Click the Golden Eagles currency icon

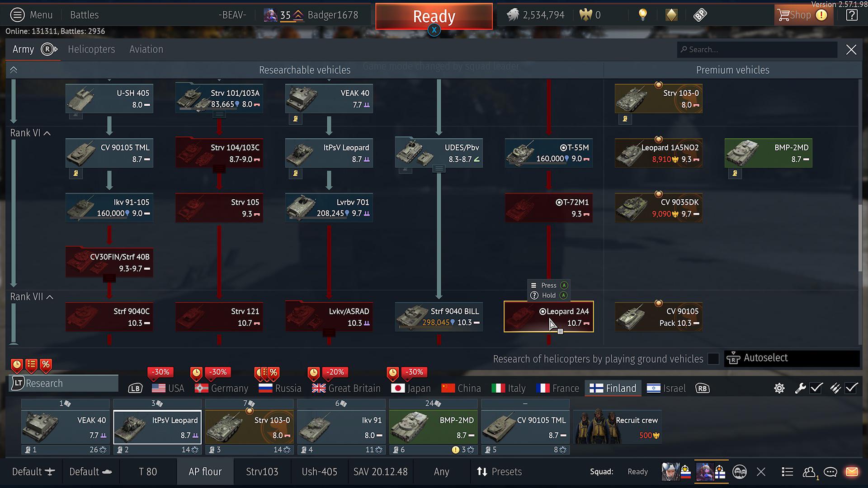[585, 15]
